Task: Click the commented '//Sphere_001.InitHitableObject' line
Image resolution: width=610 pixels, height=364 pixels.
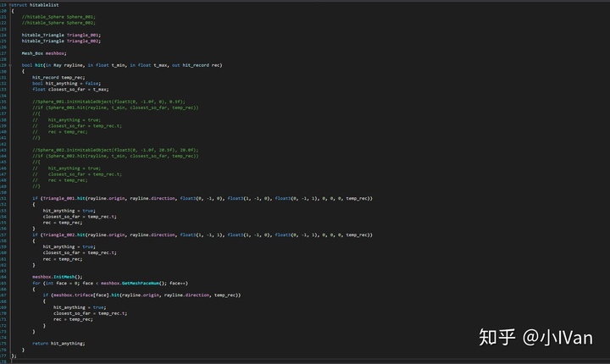Action: point(109,102)
